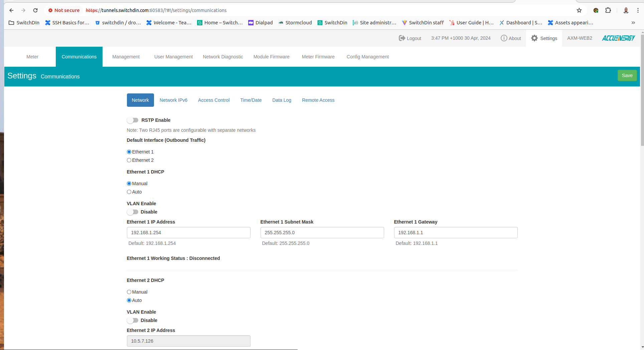Click the Accuenergy logo

click(x=618, y=38)
